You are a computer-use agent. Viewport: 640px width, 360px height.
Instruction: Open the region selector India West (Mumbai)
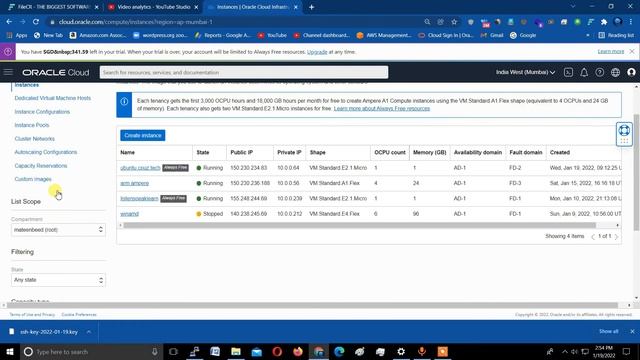click(525, 72)
